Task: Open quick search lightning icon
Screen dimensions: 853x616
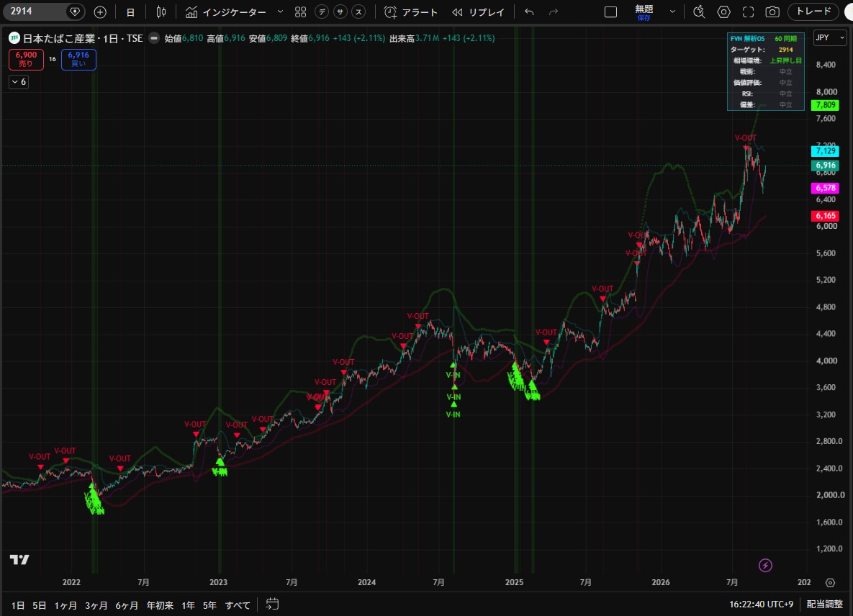Action: tap(699, 12)
